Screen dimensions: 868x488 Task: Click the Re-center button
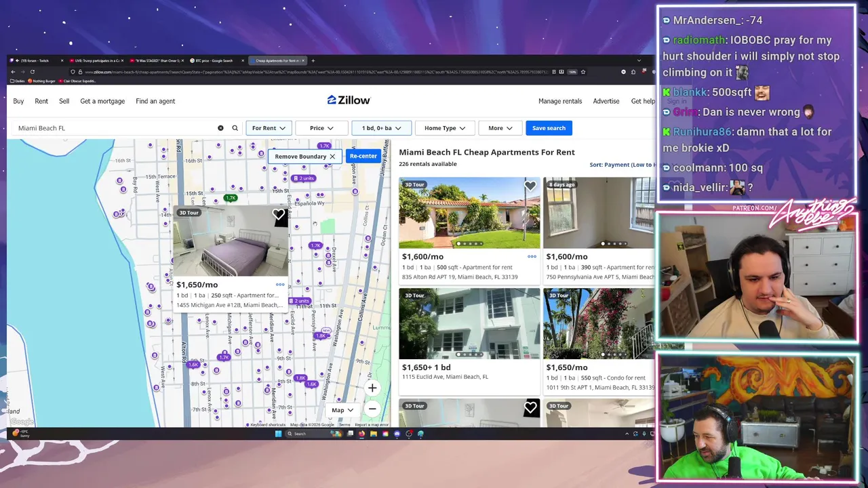tap(363, 157)
